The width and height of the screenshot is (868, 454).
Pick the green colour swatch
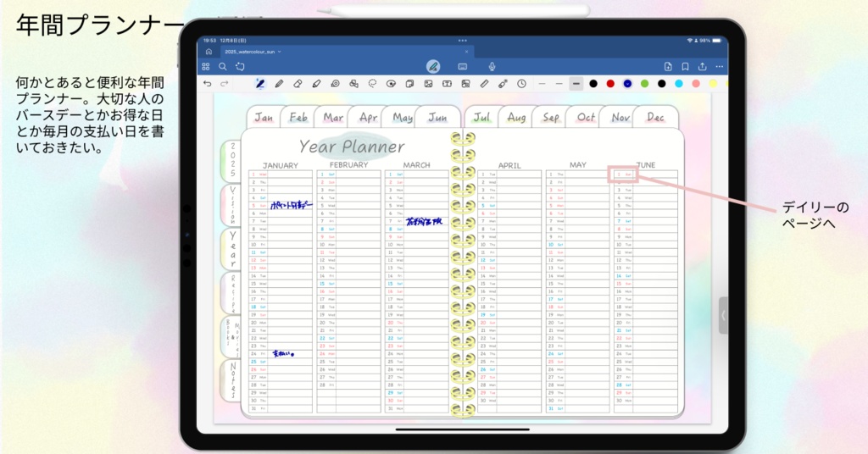[x=645, y=84]
